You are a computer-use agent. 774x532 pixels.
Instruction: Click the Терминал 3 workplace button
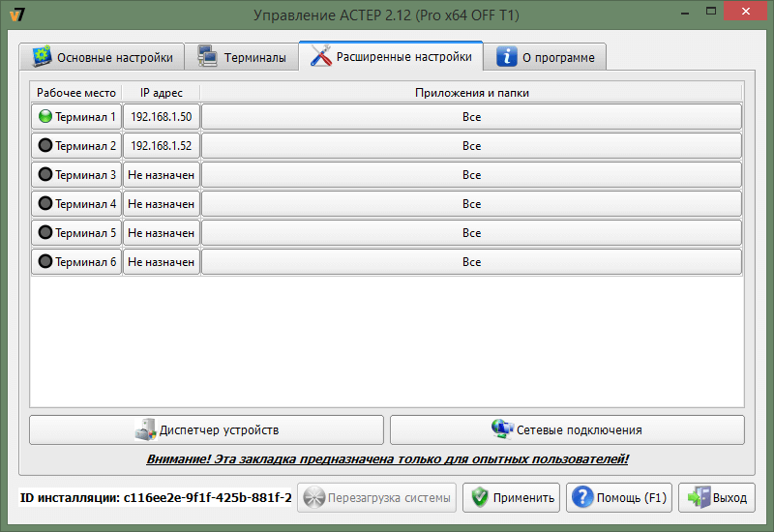[x=76, y=175]
